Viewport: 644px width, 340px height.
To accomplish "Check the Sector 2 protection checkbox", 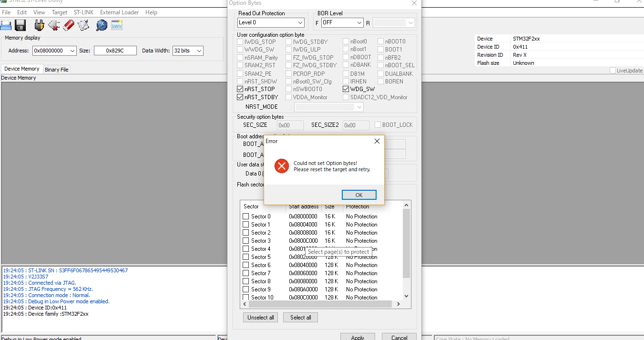I will point(246,233).
